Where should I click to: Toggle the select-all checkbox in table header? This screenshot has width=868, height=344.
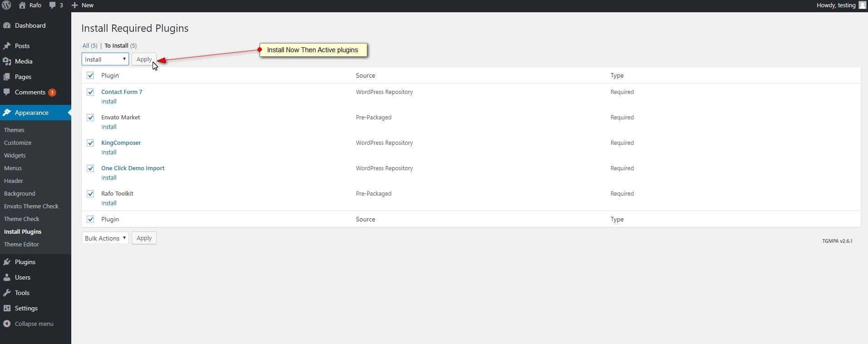[90, 75]
